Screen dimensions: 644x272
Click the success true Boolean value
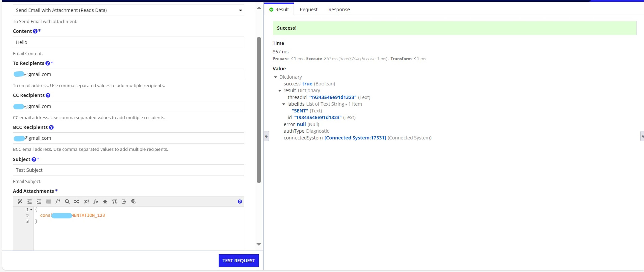[x=307, y=84]
